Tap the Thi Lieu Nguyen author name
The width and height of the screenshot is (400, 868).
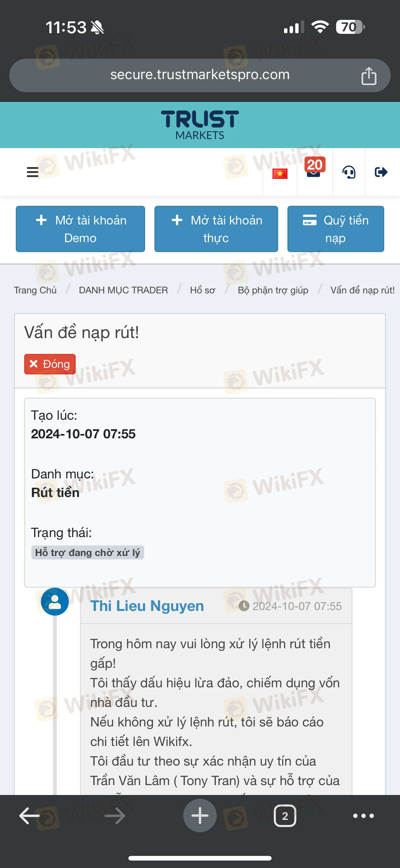147,606
